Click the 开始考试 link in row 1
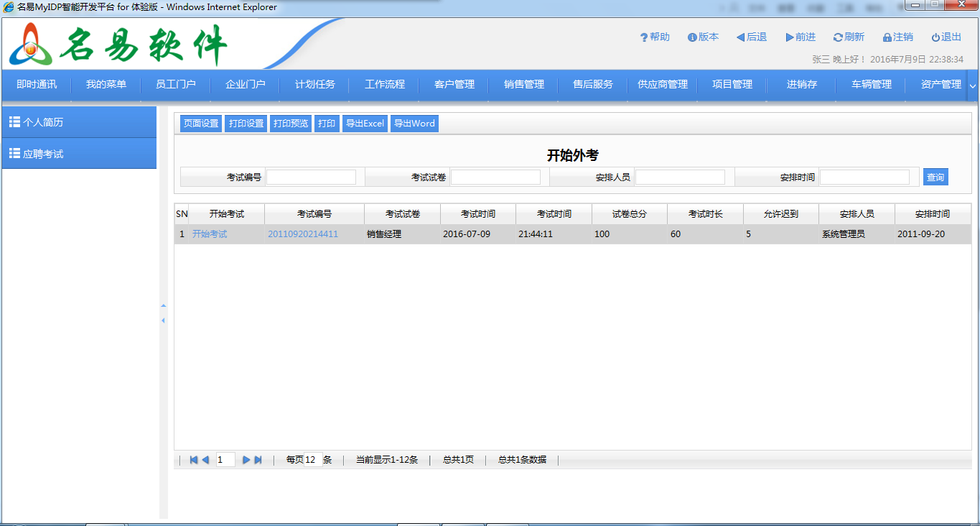 point(210,234)
